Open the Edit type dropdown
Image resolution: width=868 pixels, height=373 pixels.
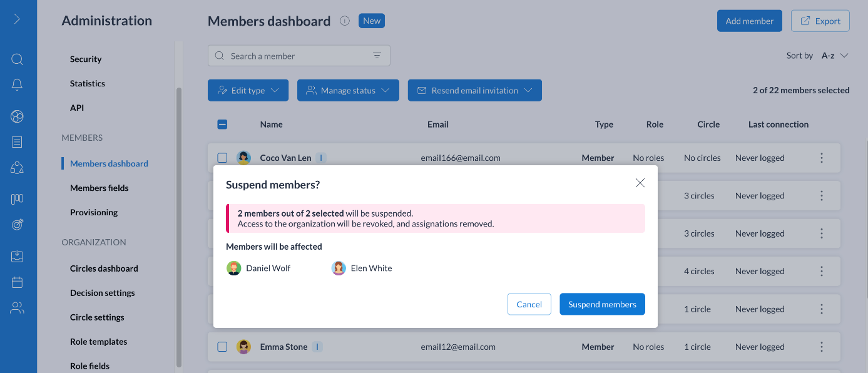coord(248,90)
